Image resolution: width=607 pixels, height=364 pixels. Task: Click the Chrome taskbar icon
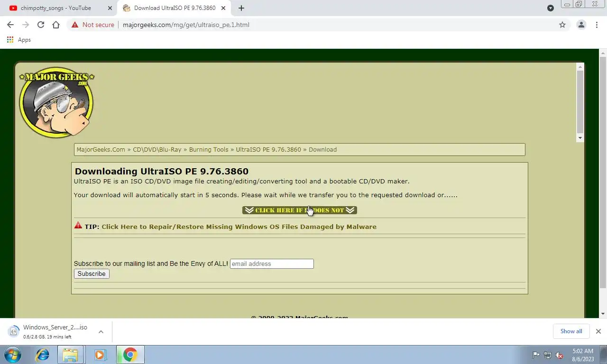pos(130,355)
